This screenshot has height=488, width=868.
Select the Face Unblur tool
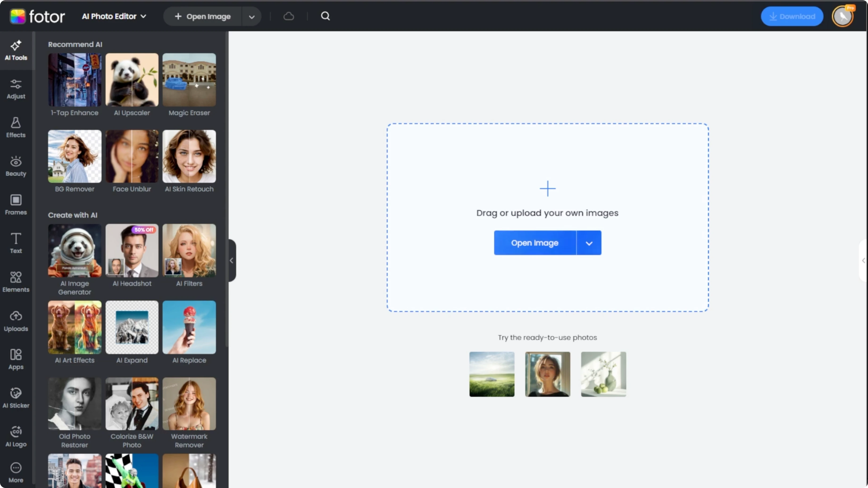tap(132, 161)
